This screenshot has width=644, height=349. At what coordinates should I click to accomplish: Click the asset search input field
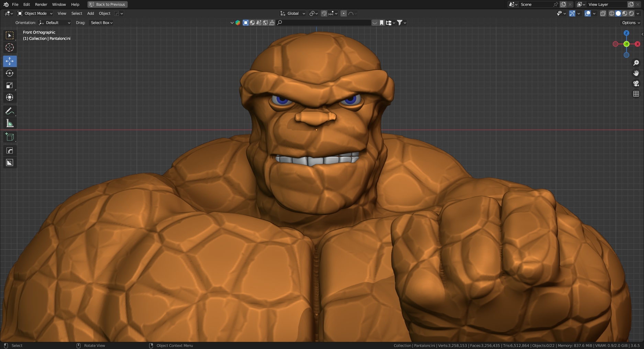point(324,23)
